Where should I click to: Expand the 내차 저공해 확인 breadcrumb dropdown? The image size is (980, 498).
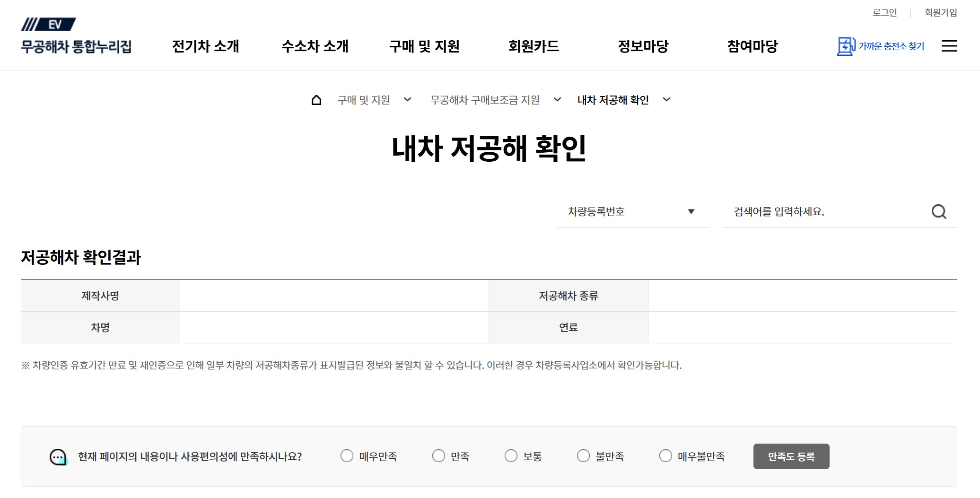(667, 100)
